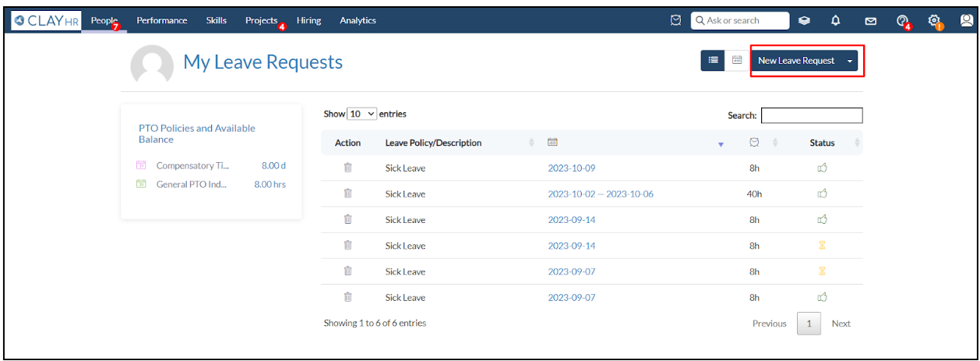Switch to list view

(x=713, y=60)
